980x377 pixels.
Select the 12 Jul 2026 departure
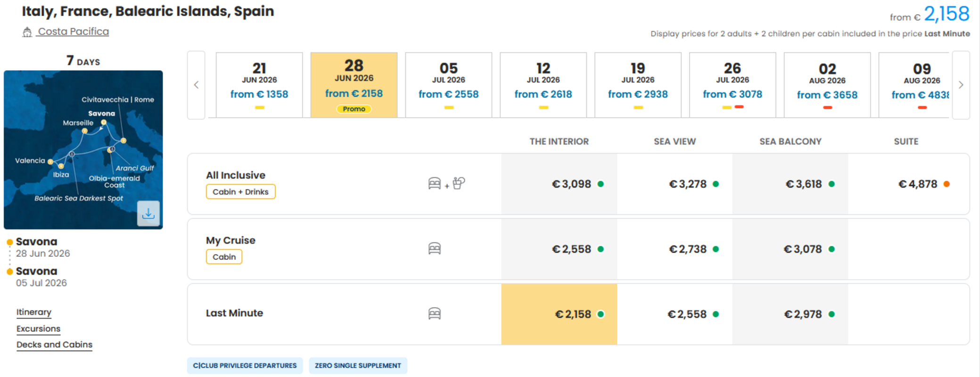click(x=544, y=85)
